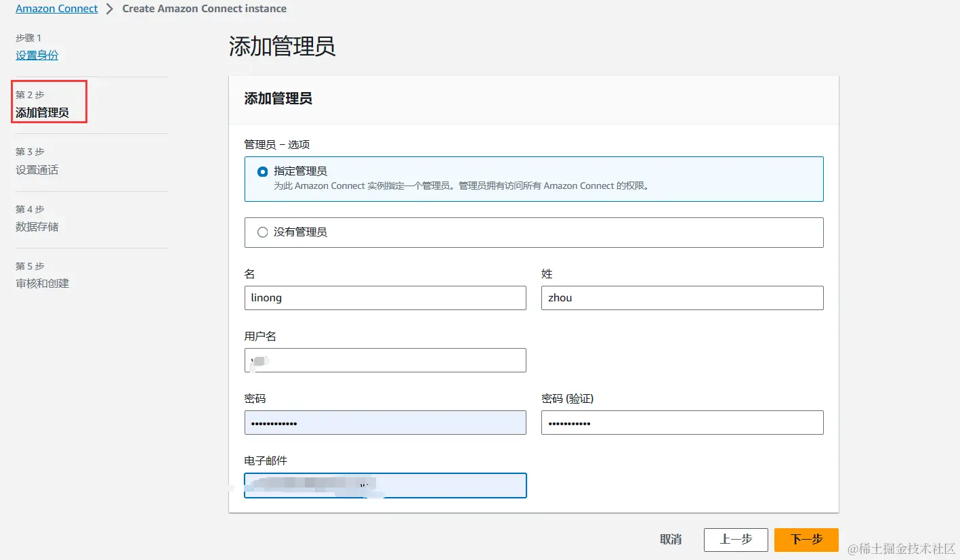Click the 密码 (验证) confirm field
960x560 pixels.
(x=682, y=423)
